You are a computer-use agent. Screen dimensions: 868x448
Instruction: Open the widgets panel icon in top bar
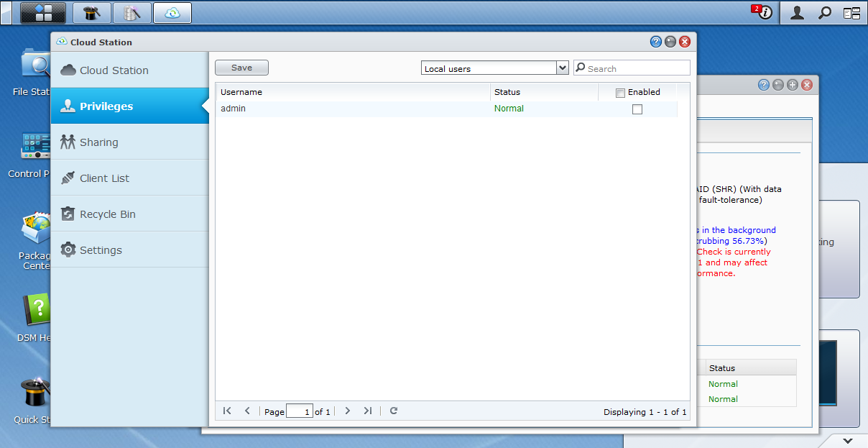coord(851,12)
